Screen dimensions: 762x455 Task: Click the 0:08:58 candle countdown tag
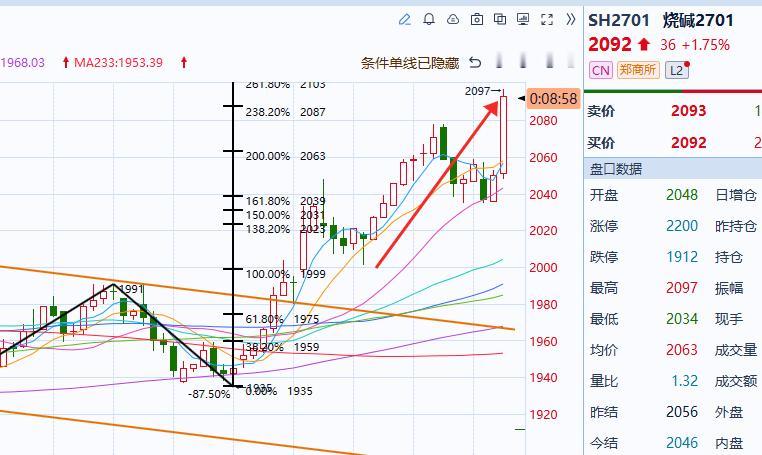coord(553,99)
